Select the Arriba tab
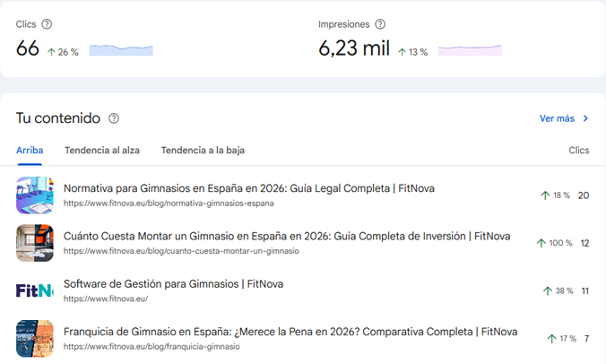 (30, 151)
